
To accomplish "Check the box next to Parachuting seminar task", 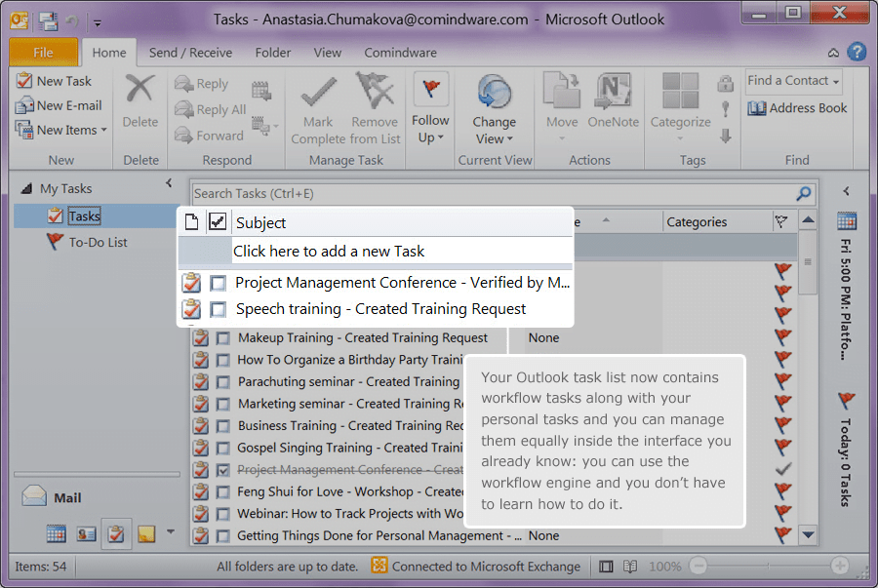I will (222, 381).
